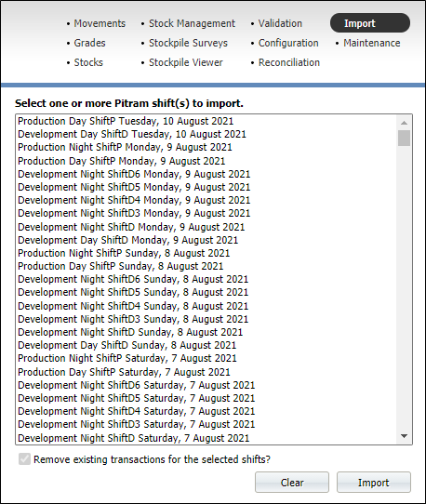Image resolution: width=426 pixels, height=504 pixels.
Task: Click the Import button at bottom
Action: tap(374, 482)
